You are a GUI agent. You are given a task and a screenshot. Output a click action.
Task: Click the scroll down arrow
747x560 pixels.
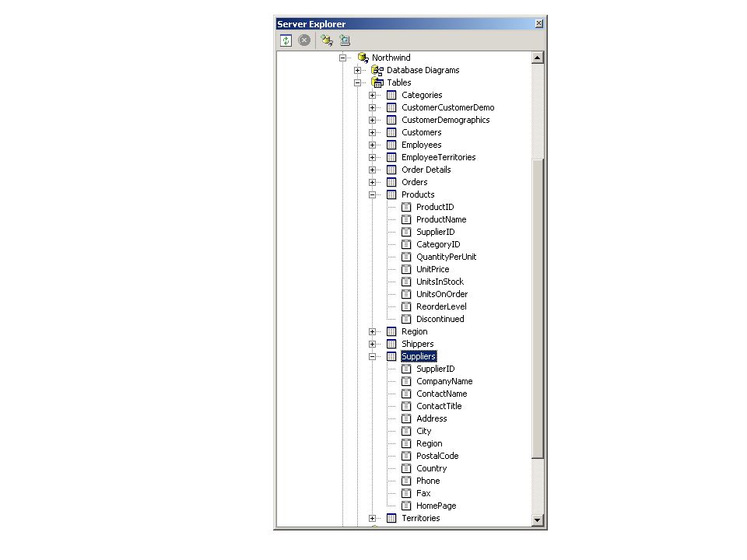click(x=538, y=520)
